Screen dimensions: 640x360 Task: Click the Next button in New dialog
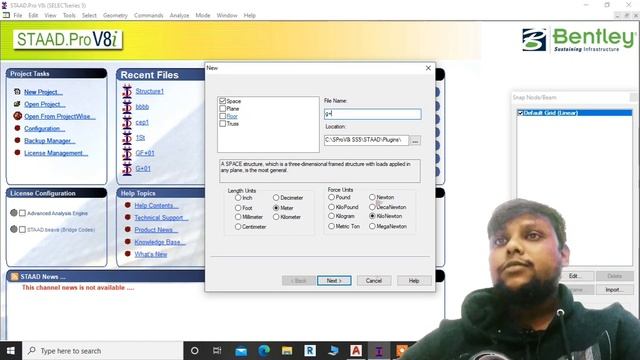(x=334, y=280)
